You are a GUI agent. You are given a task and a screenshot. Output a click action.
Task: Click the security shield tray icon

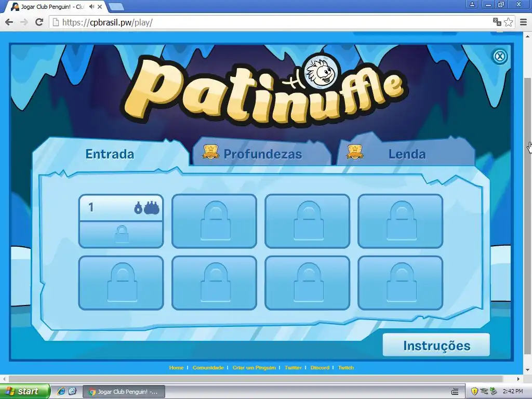pyautogui.click(x=474, y=391)
